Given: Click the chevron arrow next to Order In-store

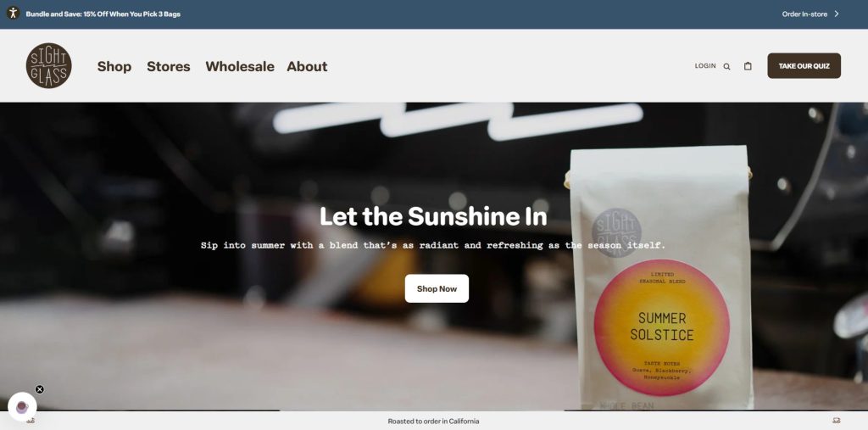Looking at the screenshot, I should [x=837, y=14].
